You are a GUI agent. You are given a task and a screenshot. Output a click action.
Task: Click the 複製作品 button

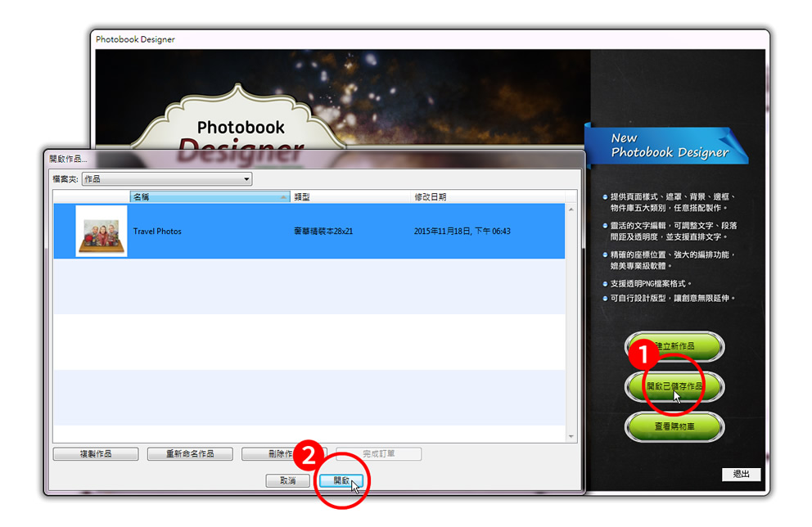[x=94, y=454]
